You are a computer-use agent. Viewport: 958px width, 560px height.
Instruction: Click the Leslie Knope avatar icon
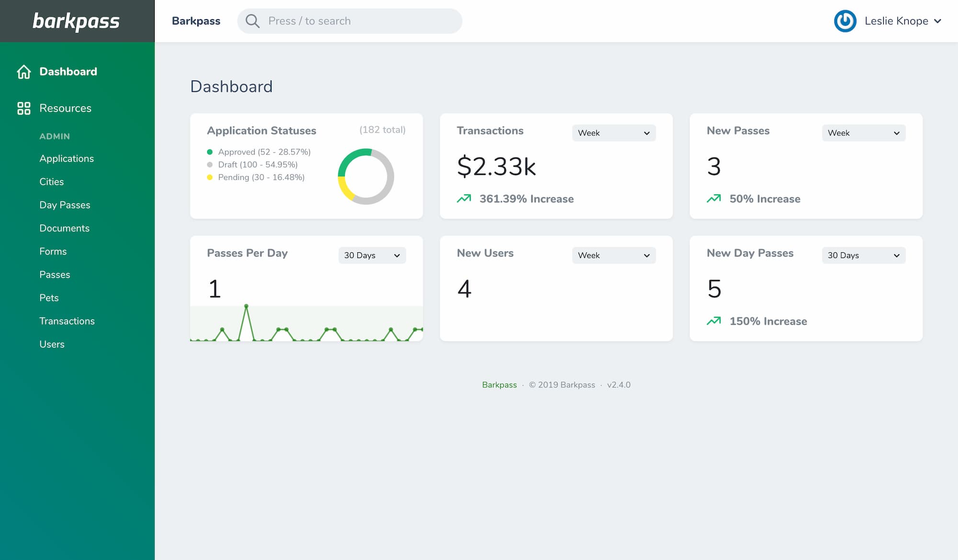coord(845,21)
